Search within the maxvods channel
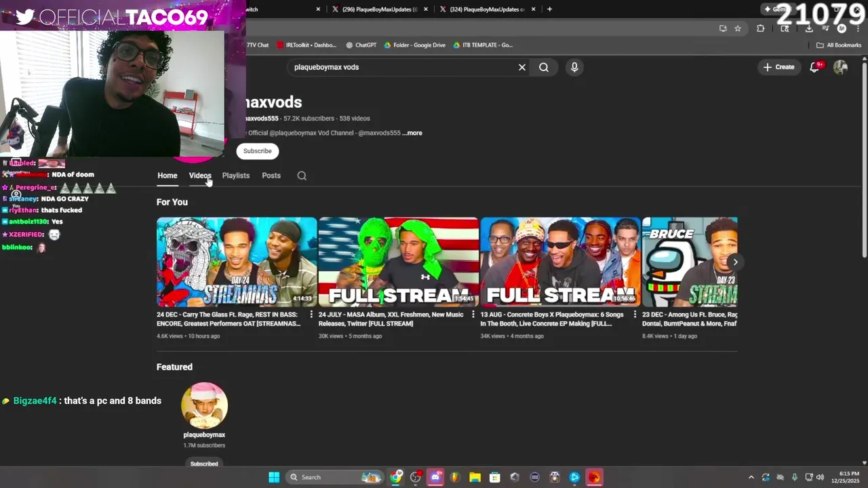This screenshot has height=488, width=868. [x=302, y=176]
